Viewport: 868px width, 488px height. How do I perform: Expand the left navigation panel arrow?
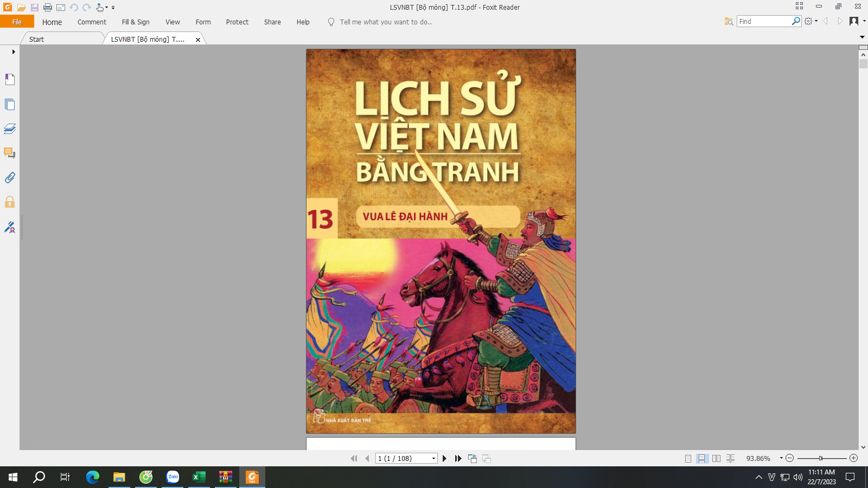(14, 52)
